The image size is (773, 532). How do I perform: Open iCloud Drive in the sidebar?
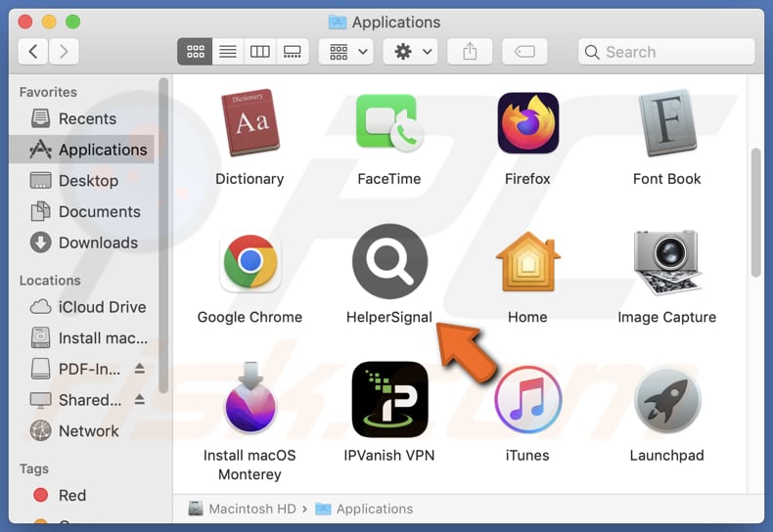81,307
